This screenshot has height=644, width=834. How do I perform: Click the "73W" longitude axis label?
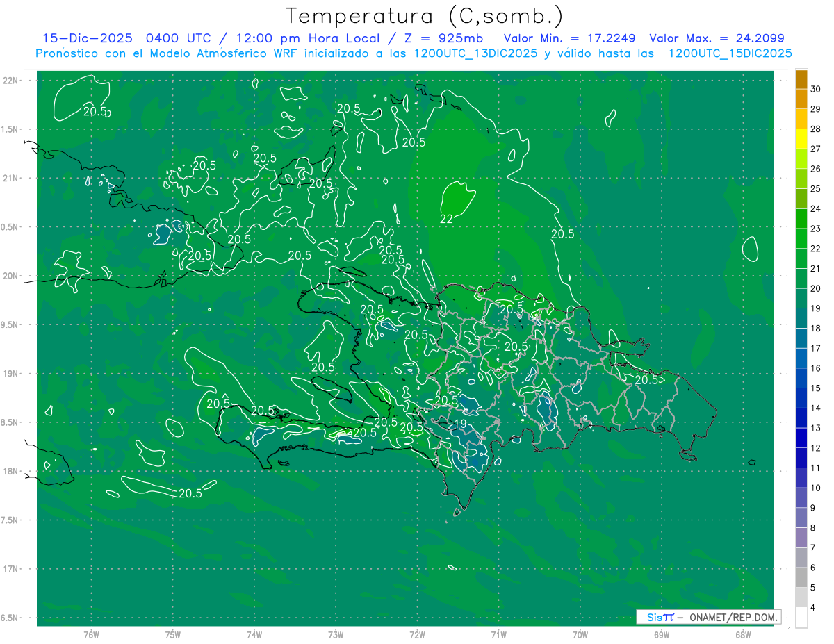click(x=336, y=634)
